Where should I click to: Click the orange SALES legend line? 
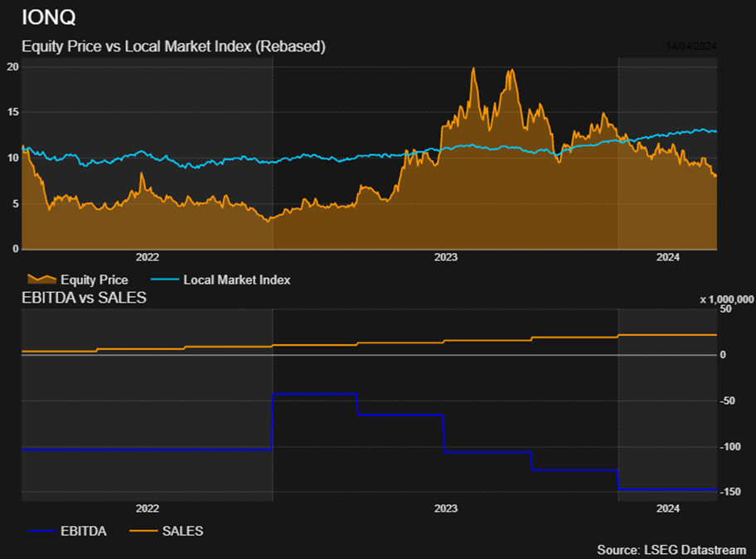[143, 531]
